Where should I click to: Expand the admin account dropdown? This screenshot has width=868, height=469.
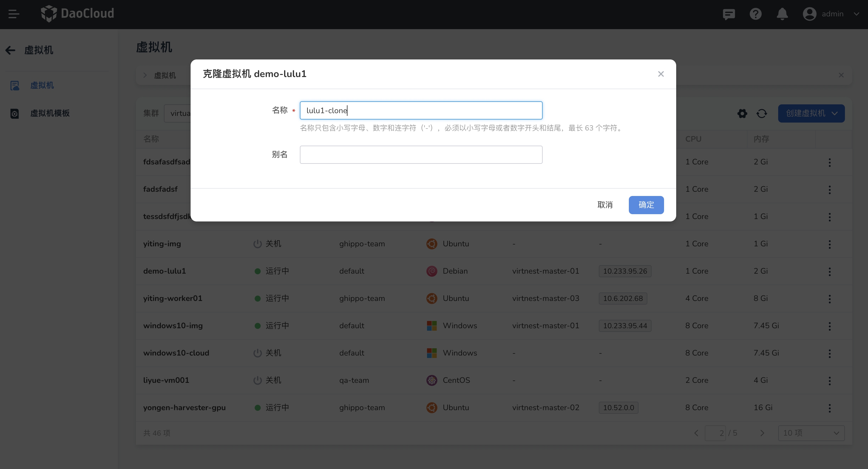point(857,14)
